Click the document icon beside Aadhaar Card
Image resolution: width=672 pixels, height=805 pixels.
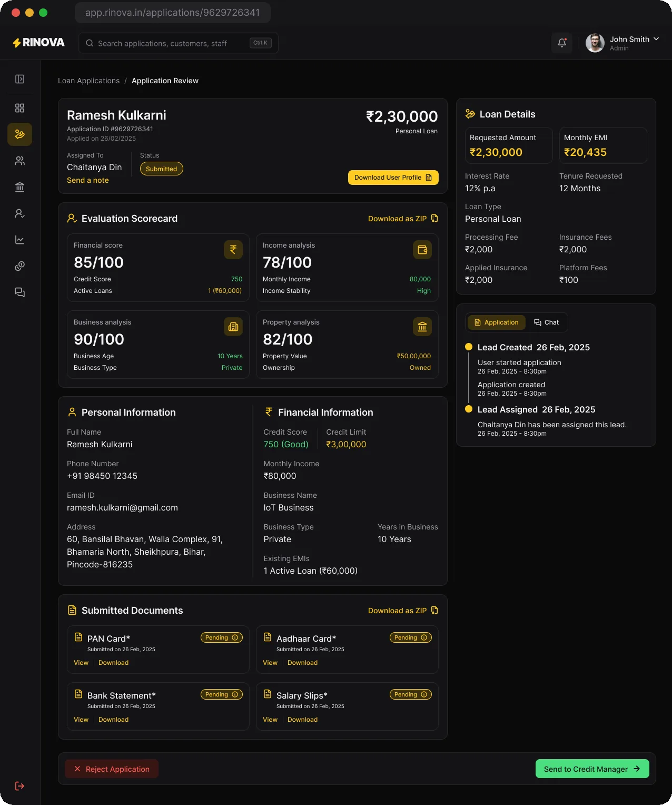[268, 637]
